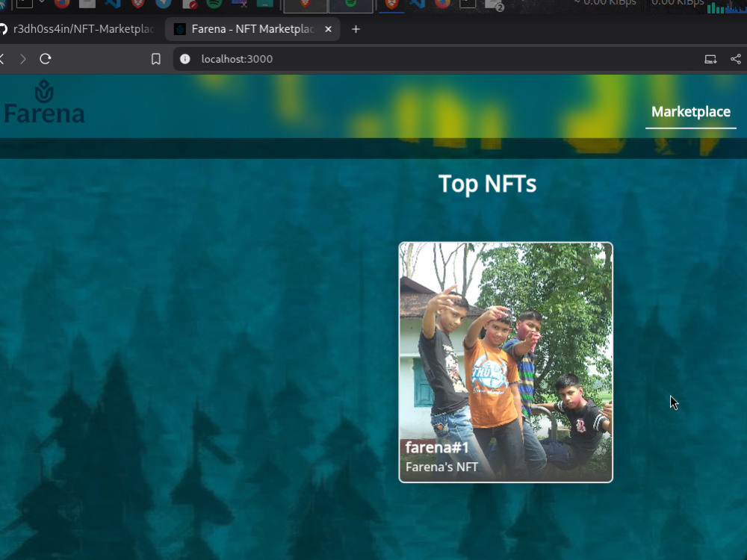The image size is (747, 560).
Task: Share this page using the share icon
Action: [x=736, y=59]
